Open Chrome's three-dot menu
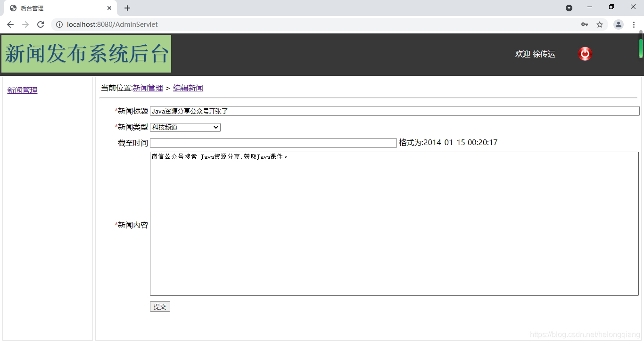The height and width of the screenshot is (343, 644). [x=635, y=24]
